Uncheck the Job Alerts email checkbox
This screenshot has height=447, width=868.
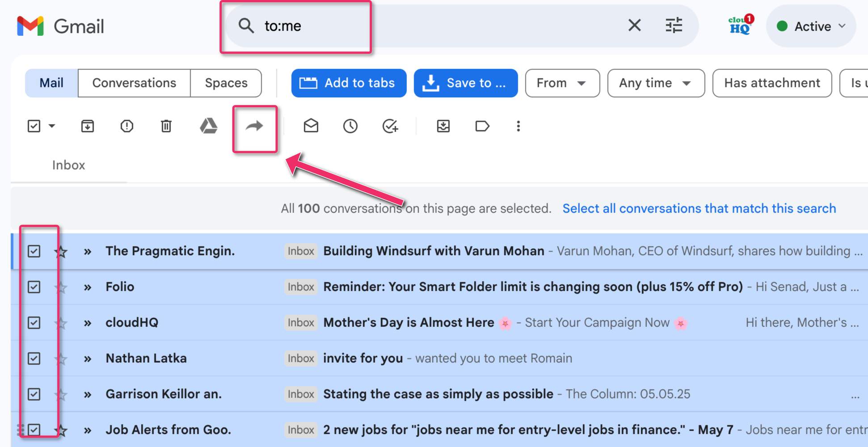point(34,430)
